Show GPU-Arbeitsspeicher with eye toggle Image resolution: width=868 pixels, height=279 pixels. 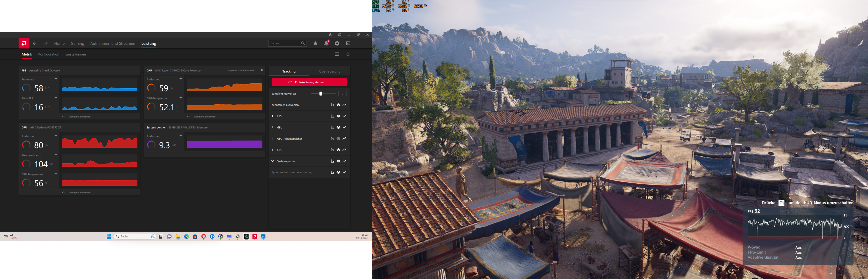[338, 138]
